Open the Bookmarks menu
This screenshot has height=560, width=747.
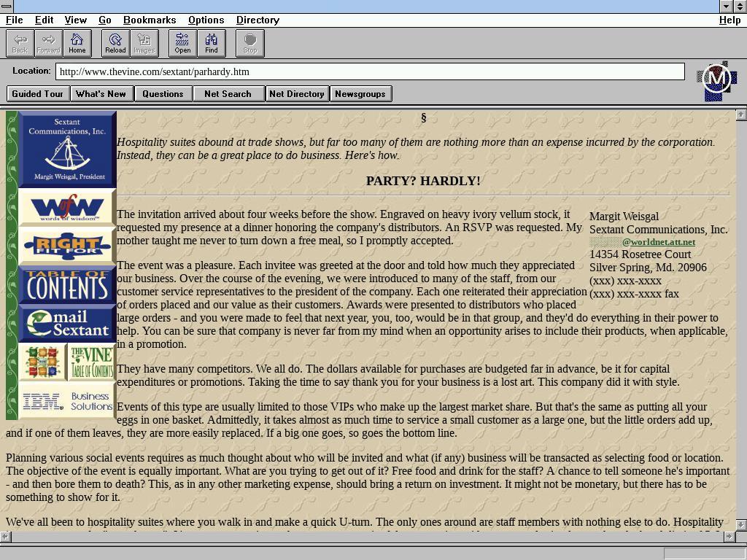tap(150, 20)
